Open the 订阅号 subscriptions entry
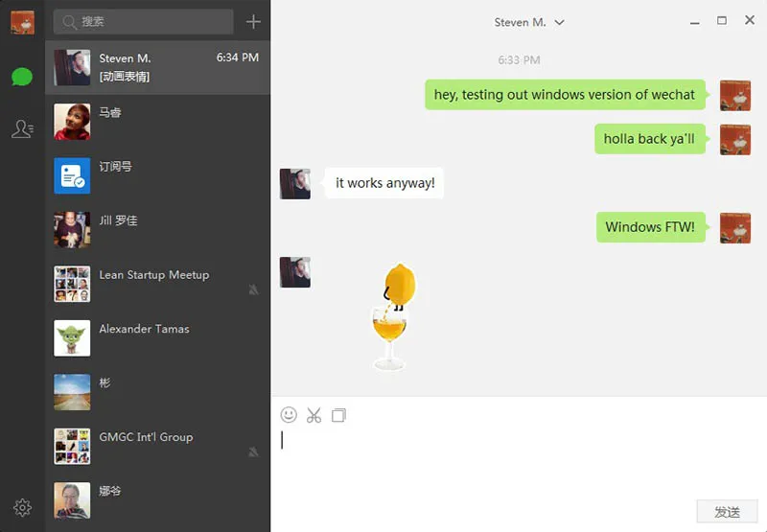This screenshot has width=767, height=532. (157, 175)
